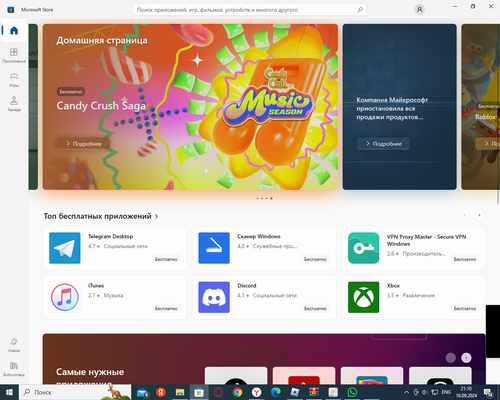This screenshot has width=500, height=400.
Task: Click the ENG language indicator
Action: coord(446,392)
